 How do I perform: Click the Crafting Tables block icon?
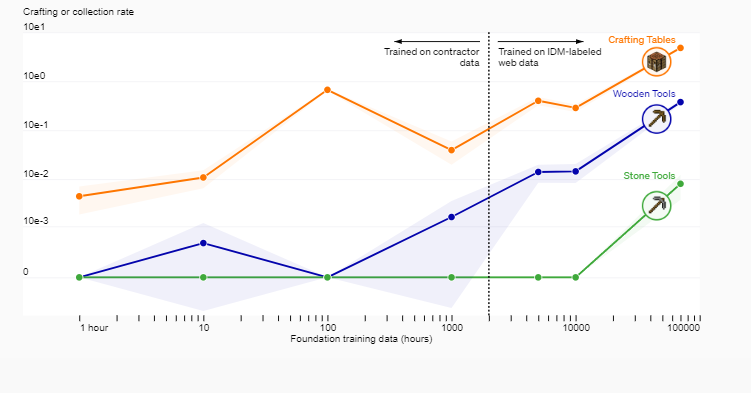(656, 62)
